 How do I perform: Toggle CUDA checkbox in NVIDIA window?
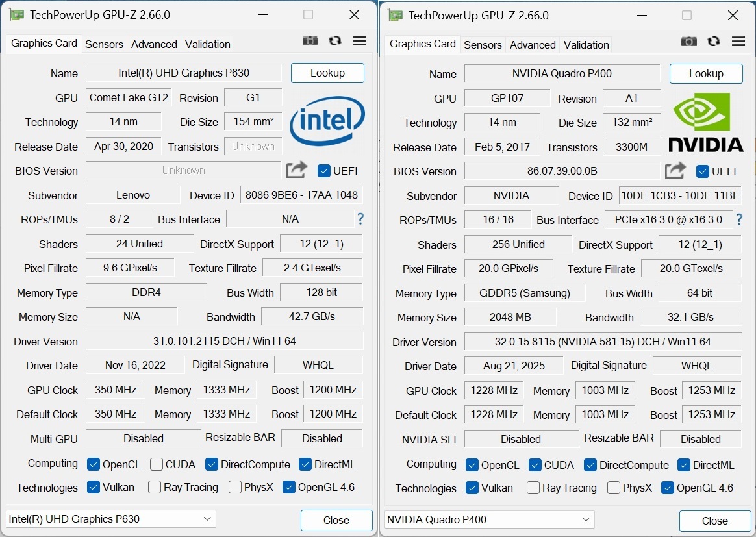tap(535, 465)
